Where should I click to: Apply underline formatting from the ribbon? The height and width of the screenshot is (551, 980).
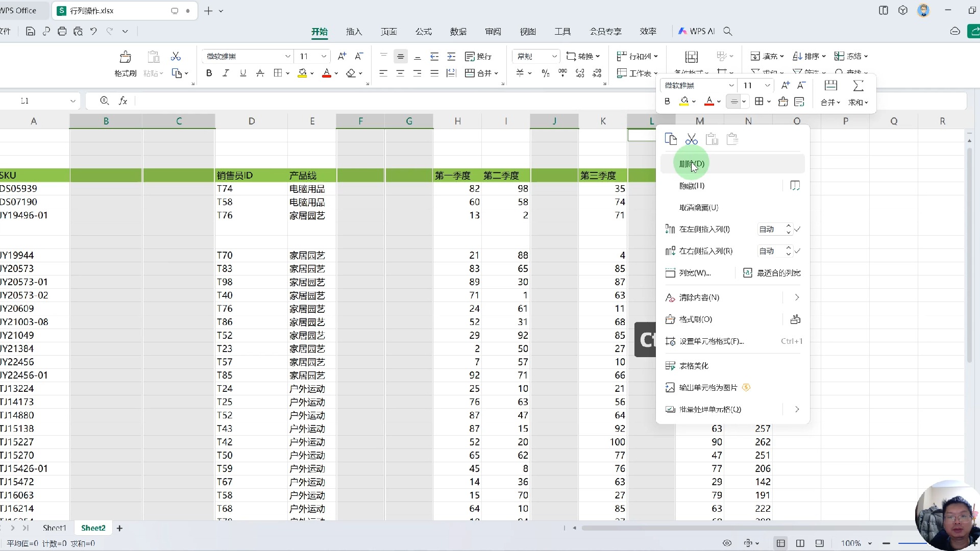pos(242,73)
